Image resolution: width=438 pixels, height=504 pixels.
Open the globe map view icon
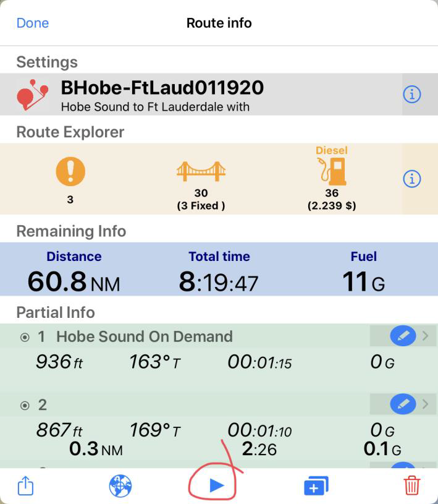(x=120, y=485)
